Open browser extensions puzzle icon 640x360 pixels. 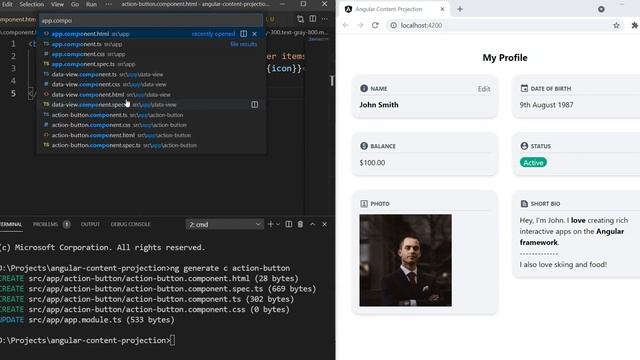pos(635,25)
